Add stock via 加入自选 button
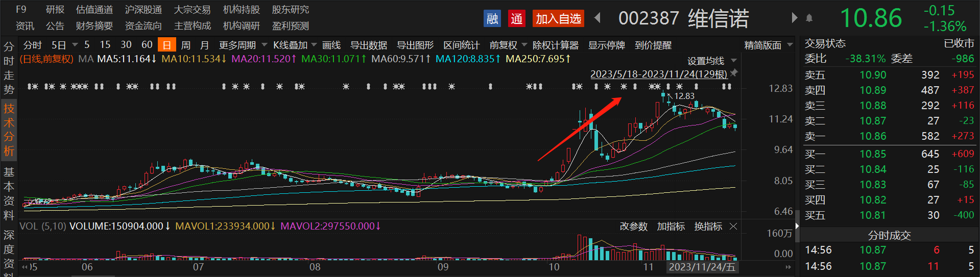Viewport: 980px width, 277px height. [558, 19]
